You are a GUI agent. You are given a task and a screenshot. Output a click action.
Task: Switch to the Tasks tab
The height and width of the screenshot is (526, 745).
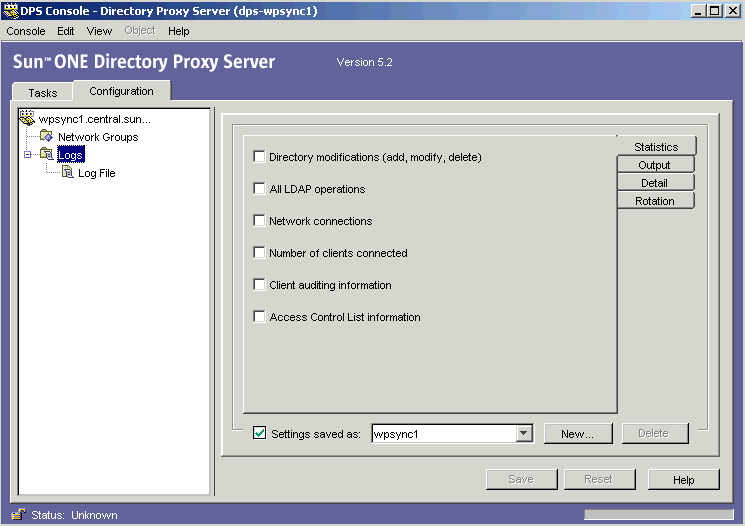pos(42,92)
